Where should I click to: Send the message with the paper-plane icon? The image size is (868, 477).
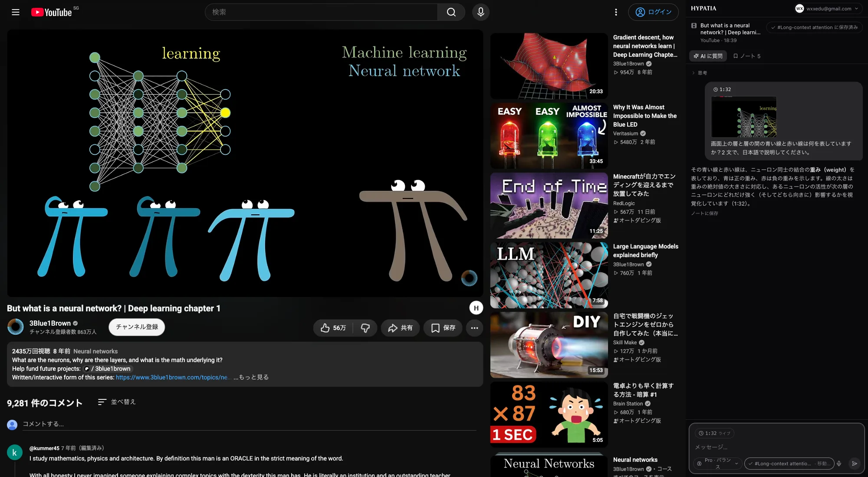point(855,464)
